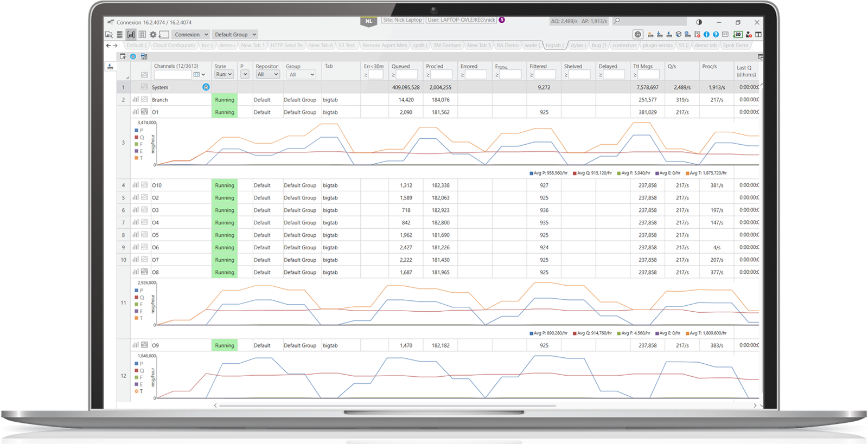Click the Queued column header

[401, 66]
